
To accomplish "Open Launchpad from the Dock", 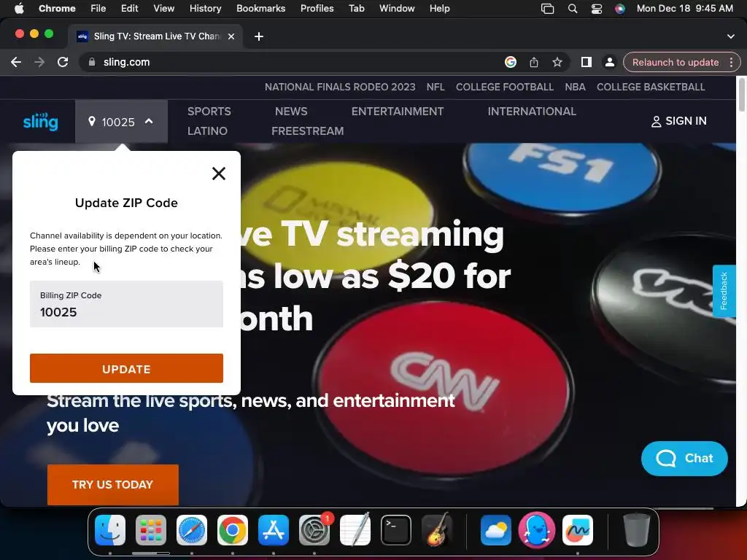I will tap(151, 530).
